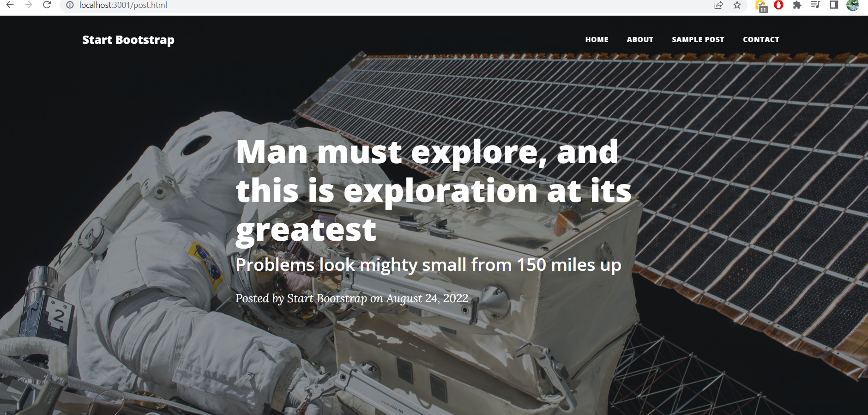
Task: View site information icon in address bar
Action: pos(70,5)
